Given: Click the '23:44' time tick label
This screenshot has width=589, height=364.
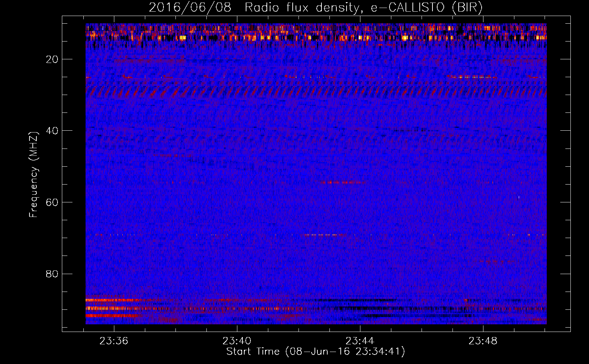Looking at the screenshot, I should click(x=360, y=341).
